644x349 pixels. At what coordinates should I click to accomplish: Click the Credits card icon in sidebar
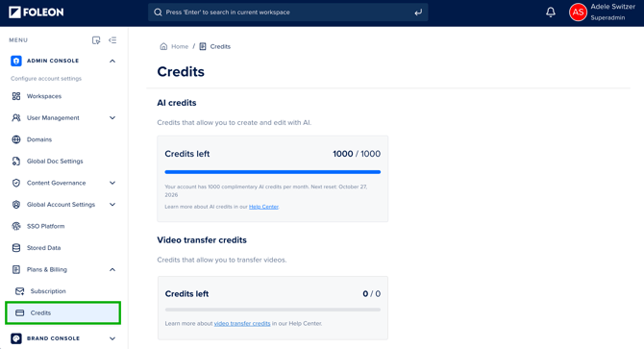(x=20, y=312)
